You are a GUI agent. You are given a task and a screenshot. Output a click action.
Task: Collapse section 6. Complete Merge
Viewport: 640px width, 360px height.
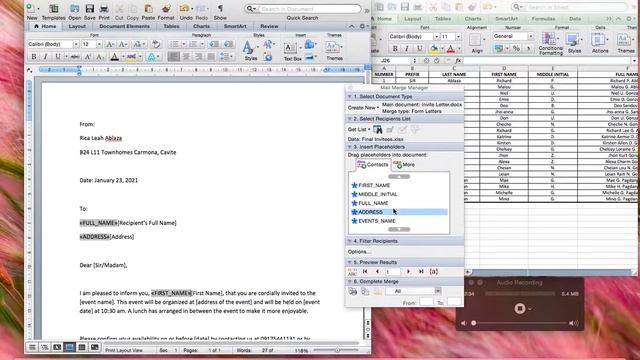point(350,282)
